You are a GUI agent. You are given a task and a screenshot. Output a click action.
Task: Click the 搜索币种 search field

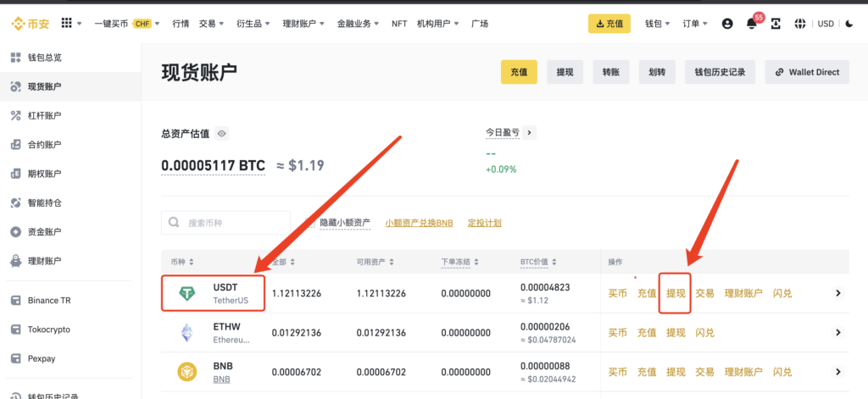point(225,223)
